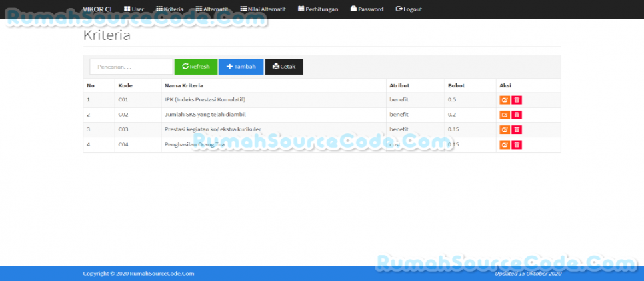Go to the Kriteria navigation item
Image resolution: width=644 pixels, height=281 pixels.
coord(169,9)
